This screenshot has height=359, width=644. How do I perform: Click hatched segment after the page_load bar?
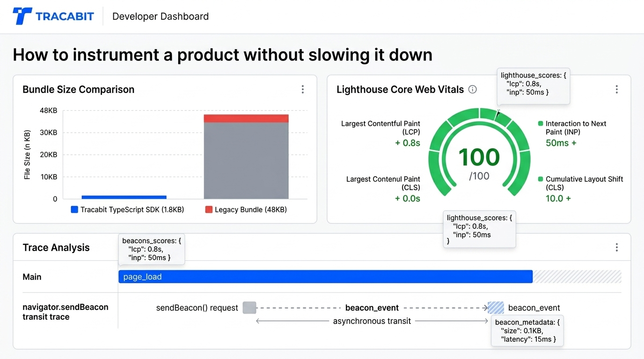pyautogui.click(x=577, y=277)
